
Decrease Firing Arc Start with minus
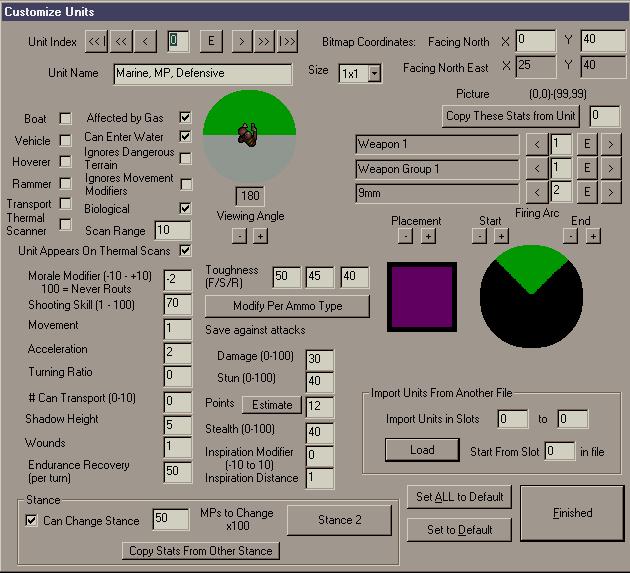[479, 236]
